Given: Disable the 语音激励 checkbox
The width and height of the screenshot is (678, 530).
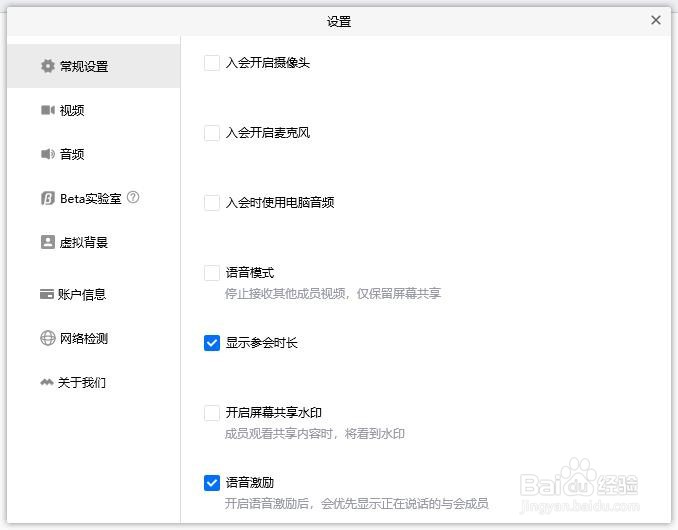Looking at the screenshot, I should [212, 483].
